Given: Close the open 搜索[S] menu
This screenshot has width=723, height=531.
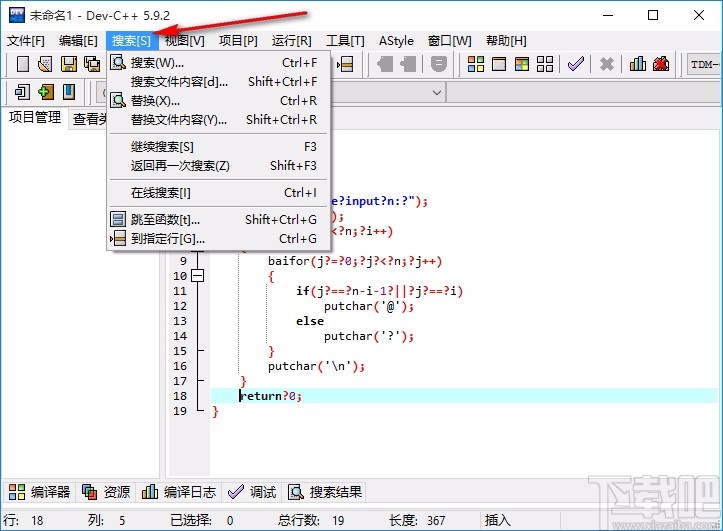Looking at the screenshot, I should click(x=131, y=41).
